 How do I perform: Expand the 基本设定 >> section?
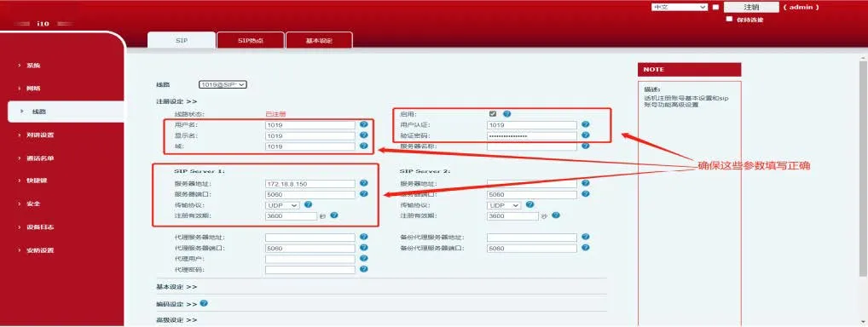click(x=176, y=287)
